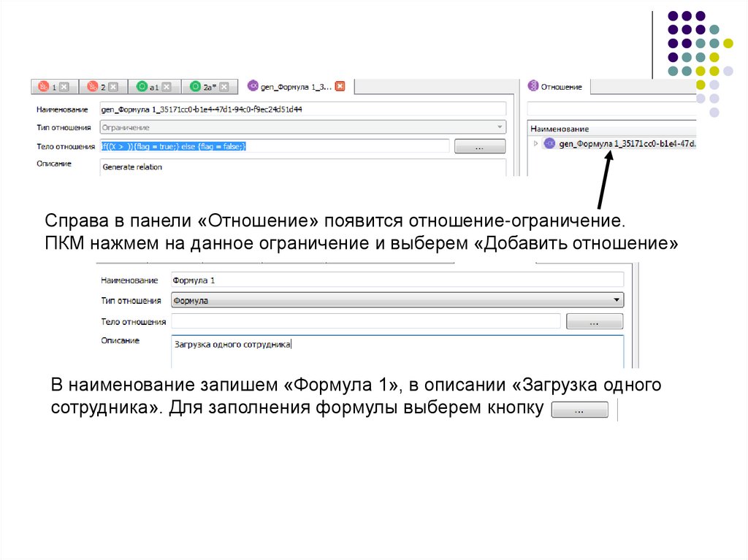Screen dimensions: 748x560
Task: Open the Ограничение type dropdown
Action: click(303, 127)
